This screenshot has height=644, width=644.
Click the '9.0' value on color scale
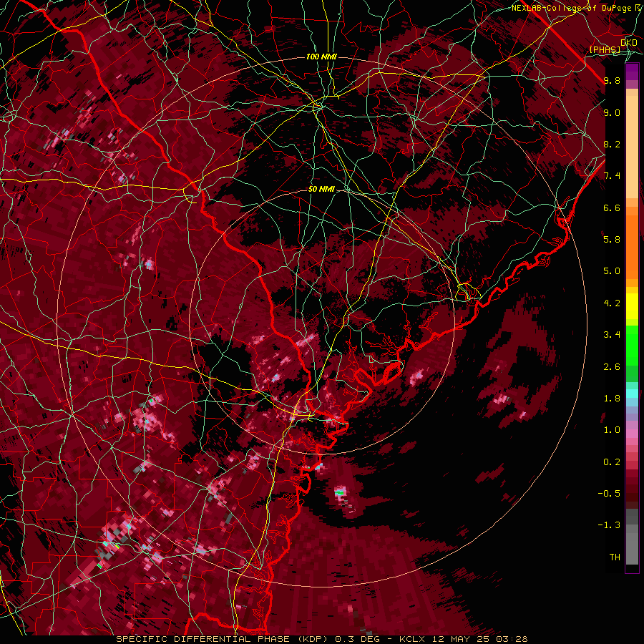[612, 112]
